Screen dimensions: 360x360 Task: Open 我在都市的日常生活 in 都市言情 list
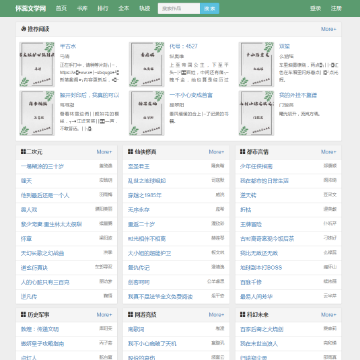point(264,181)
